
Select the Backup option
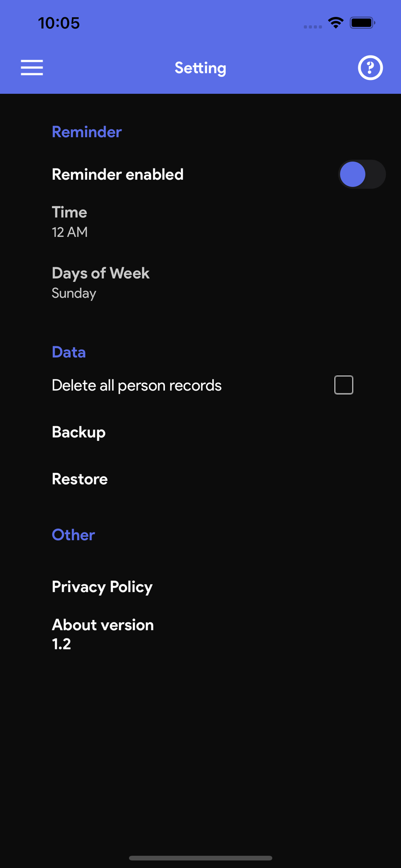point(79,432)
